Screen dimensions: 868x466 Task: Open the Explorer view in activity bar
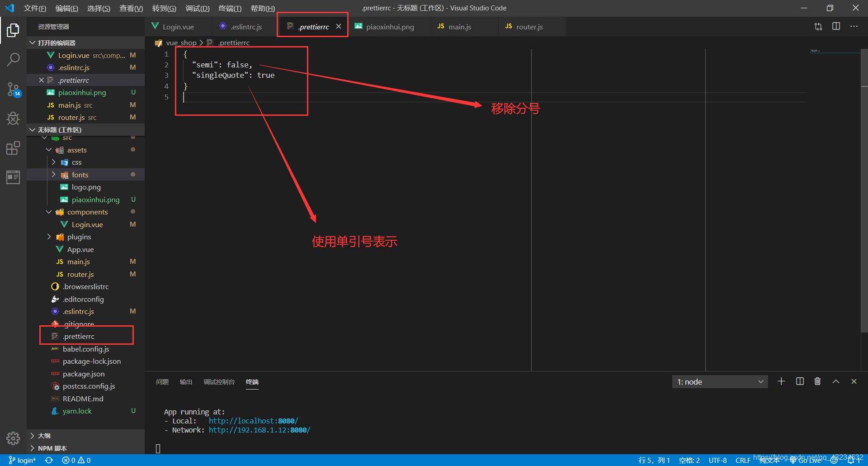coord(13,30)
